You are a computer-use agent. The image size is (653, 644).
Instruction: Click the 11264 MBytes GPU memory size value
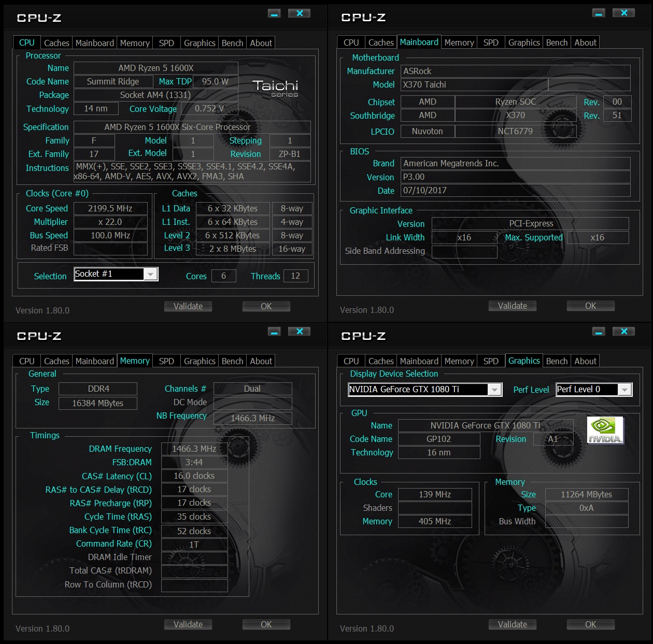pyautogui.click(x=587, y=494)
